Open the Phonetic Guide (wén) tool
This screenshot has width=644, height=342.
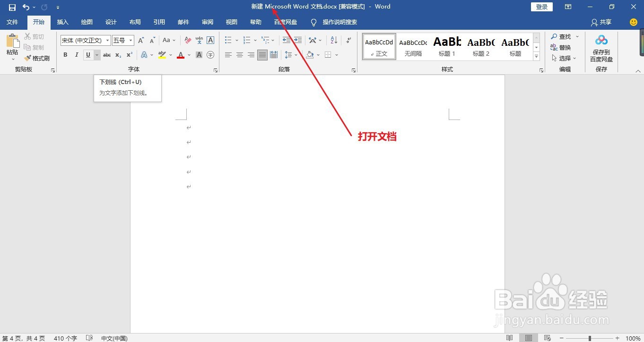coord(199,41)
